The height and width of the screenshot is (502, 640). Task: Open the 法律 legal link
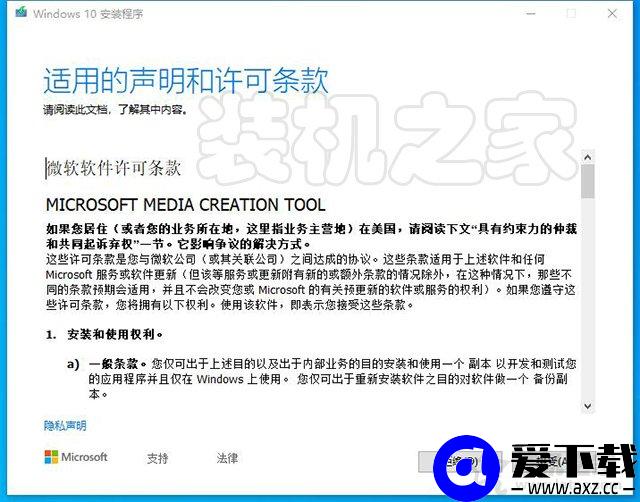pos(227,458)
